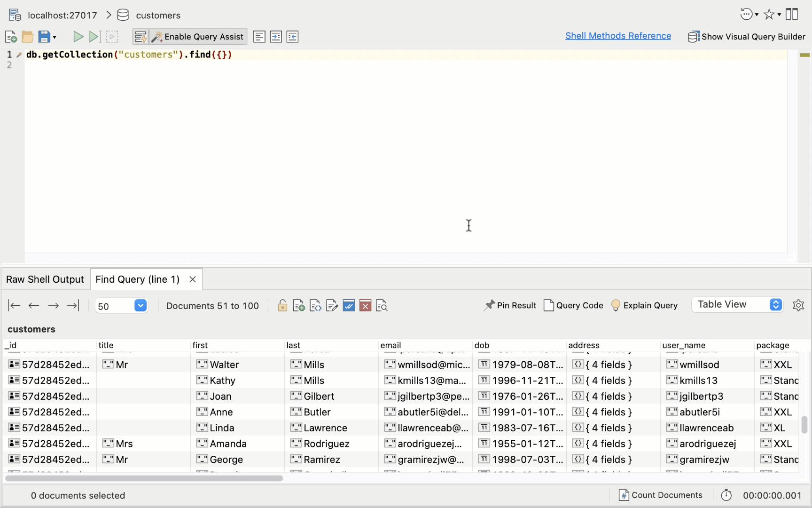Screen dimensions: 812x508
Task: Click the edit document icon
Action: pyautogui.click(x=332, y=306)
